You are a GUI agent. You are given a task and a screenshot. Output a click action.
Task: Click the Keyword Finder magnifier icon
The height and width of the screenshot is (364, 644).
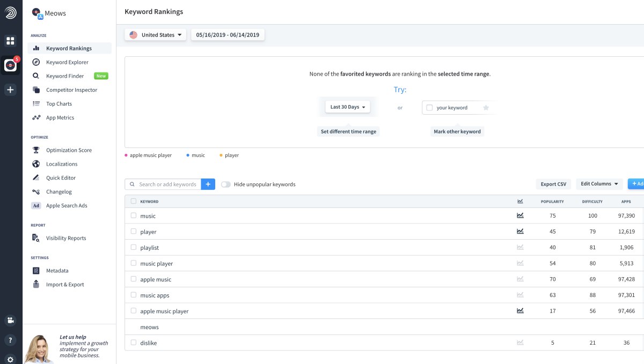tap(36, 76)
